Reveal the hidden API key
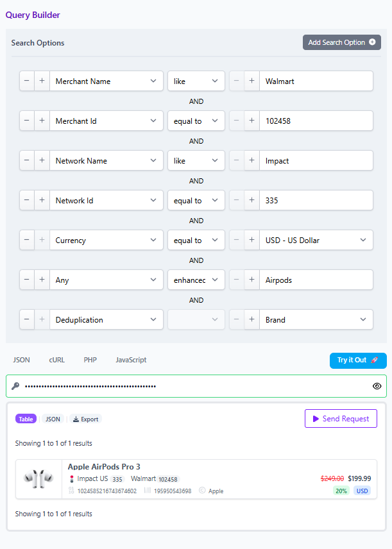Viewport: 392px width, 549px height. 377,386
